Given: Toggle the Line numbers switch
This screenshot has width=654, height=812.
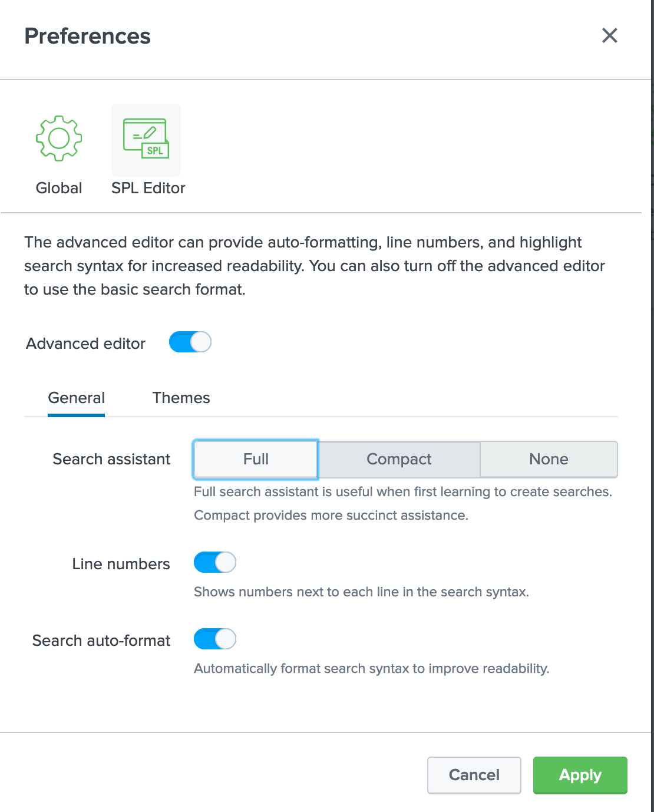Looking at the screenshot, I should (214, 562).
